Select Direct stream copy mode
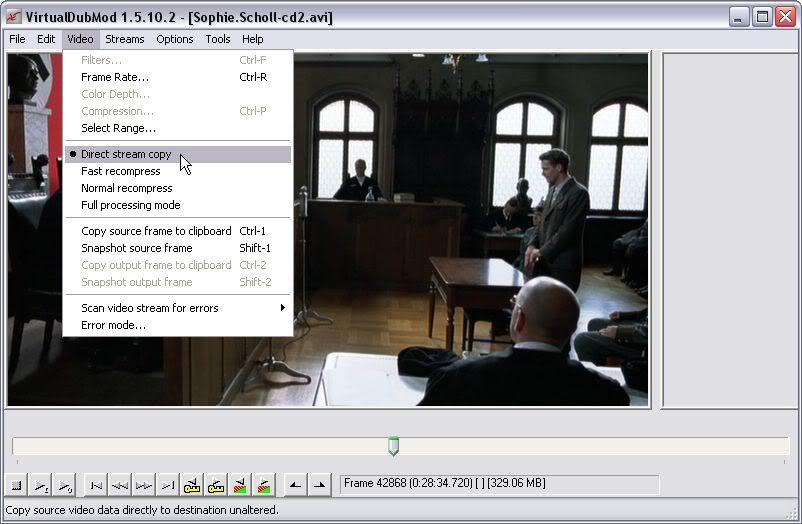The image size is (802, 524). [126, 154]
